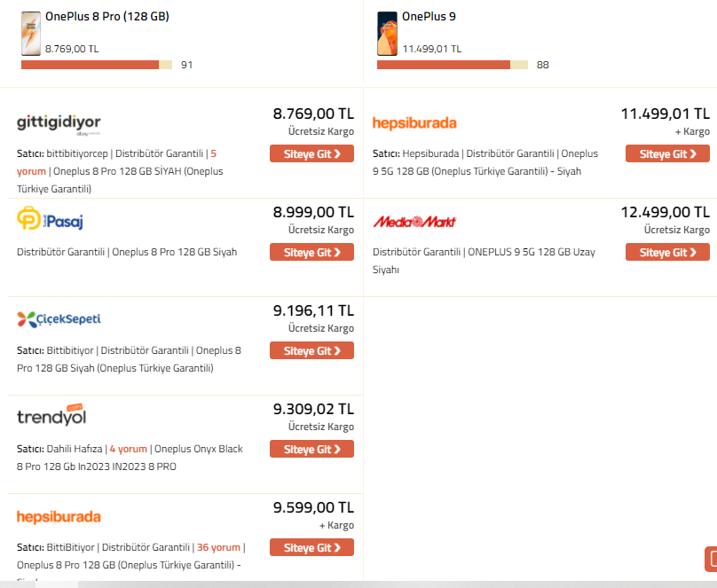The height and width of the screenshot is (588, 717).
Task: Open the OnePlus 8 Pro phone thumbnail
Action: (30, 33)
